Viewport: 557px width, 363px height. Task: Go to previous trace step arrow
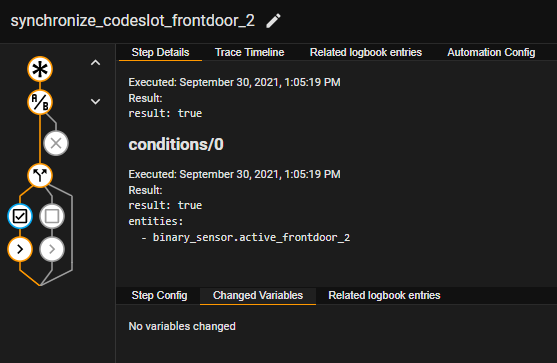click(x=95, y=63)
